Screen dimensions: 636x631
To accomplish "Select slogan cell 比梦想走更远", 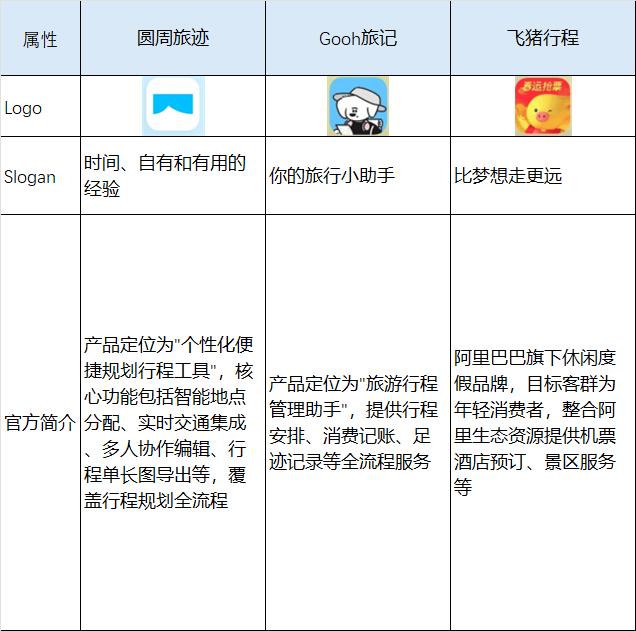I will click(543, 176).
